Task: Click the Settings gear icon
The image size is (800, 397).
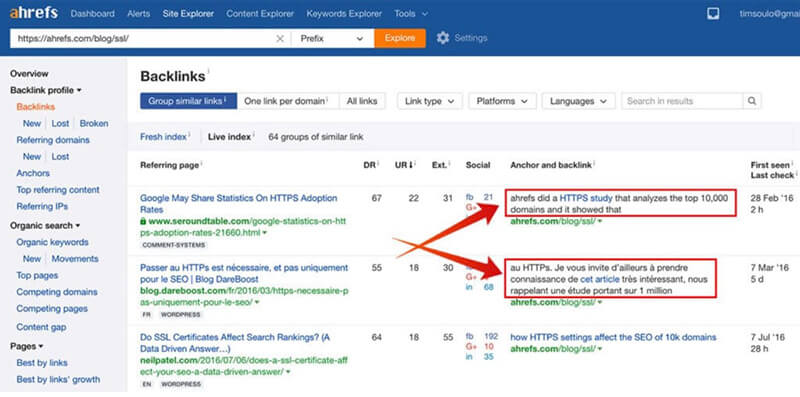Action: [x=443, y=38]
